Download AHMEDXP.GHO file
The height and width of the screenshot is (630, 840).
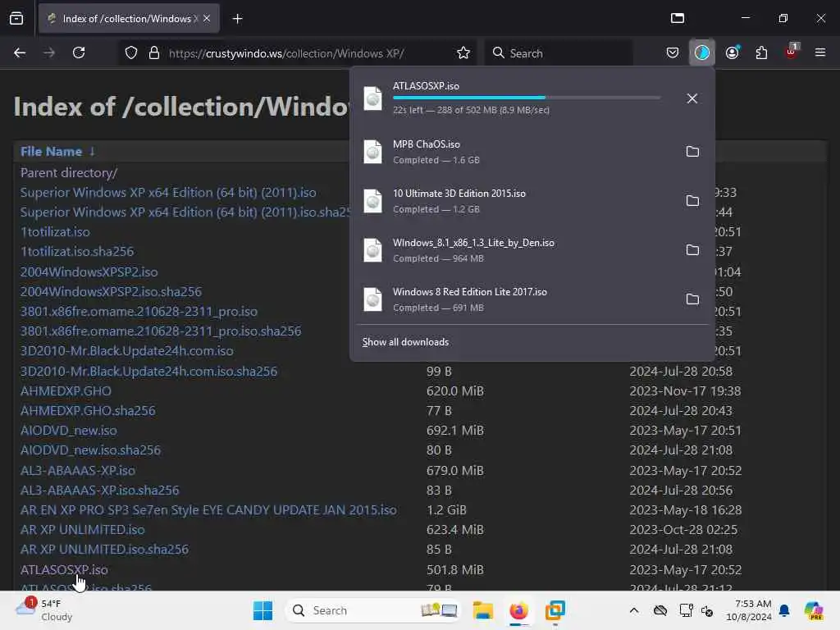tap(66, 390)
